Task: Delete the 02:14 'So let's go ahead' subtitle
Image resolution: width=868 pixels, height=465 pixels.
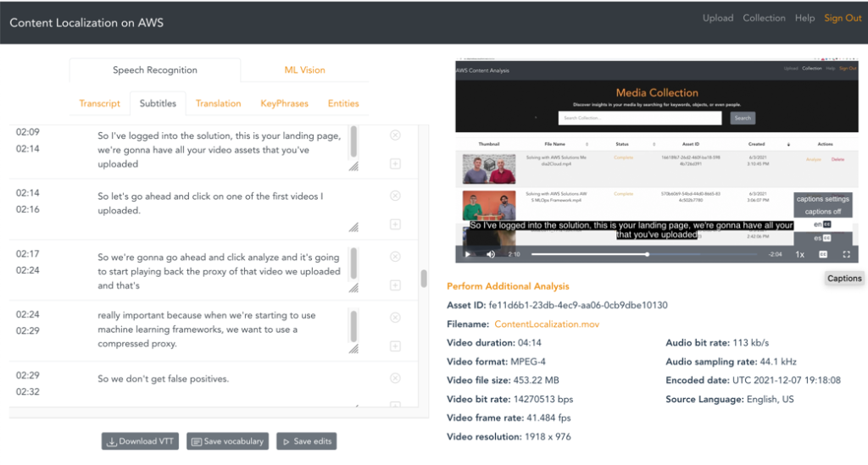Action: click(x=395, y=196)
